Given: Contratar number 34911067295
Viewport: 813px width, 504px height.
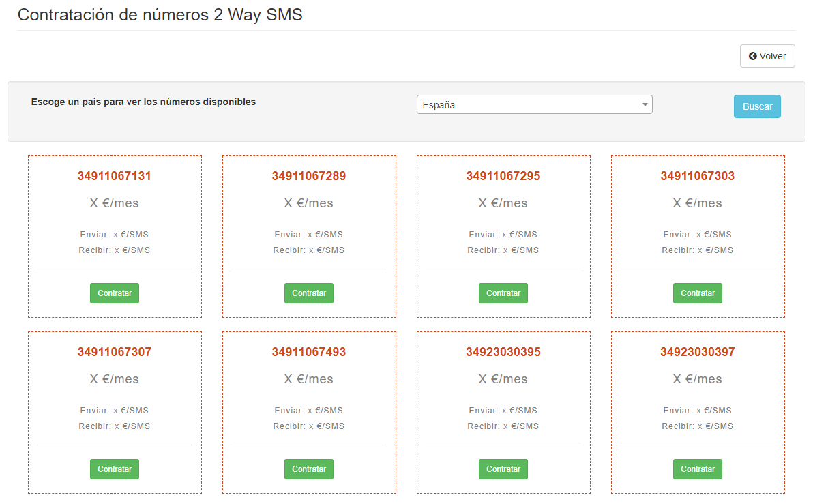Looking at the screenshot, I should click(x=503, y=293).
